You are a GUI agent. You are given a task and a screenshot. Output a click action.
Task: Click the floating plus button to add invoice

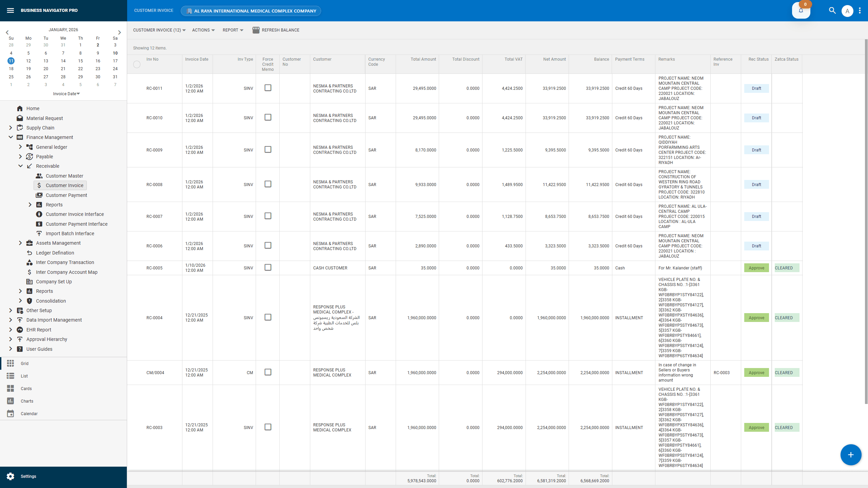pos(850,455)
